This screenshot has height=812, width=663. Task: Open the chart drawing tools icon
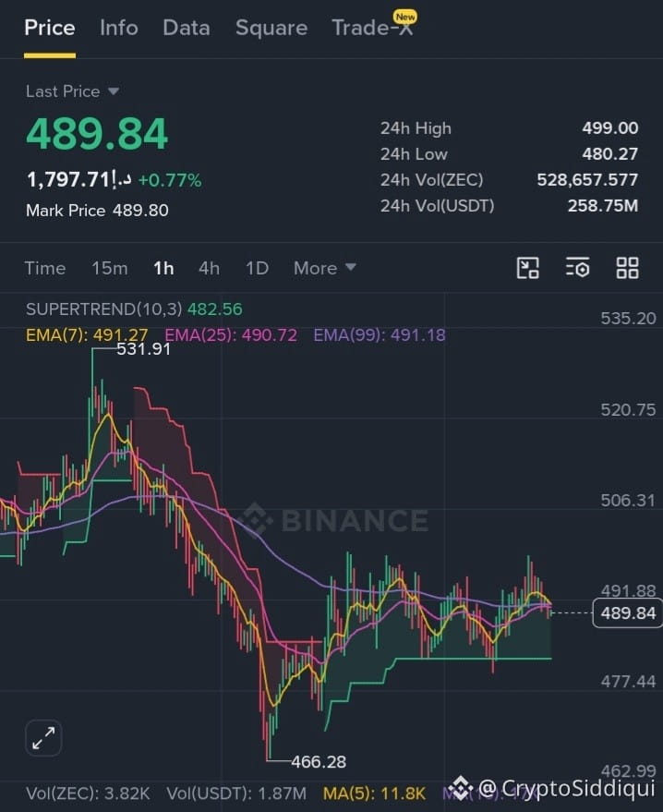(x=528, y=268)
